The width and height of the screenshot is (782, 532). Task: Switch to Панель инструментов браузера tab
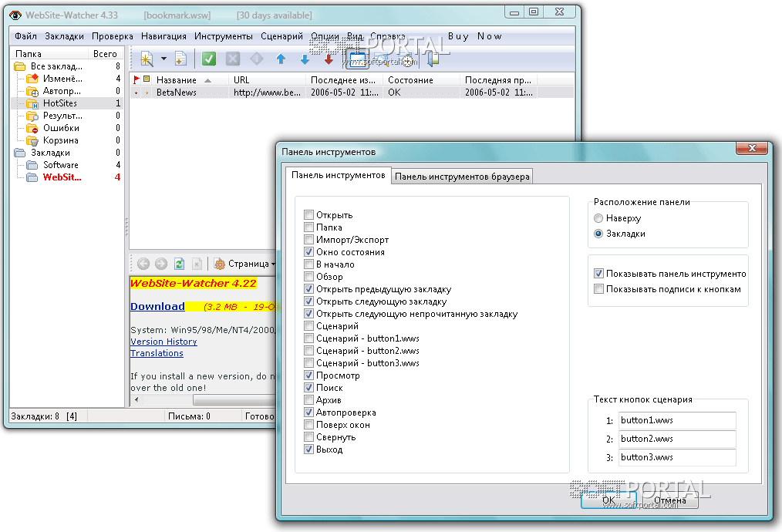(x=462, y=177)
